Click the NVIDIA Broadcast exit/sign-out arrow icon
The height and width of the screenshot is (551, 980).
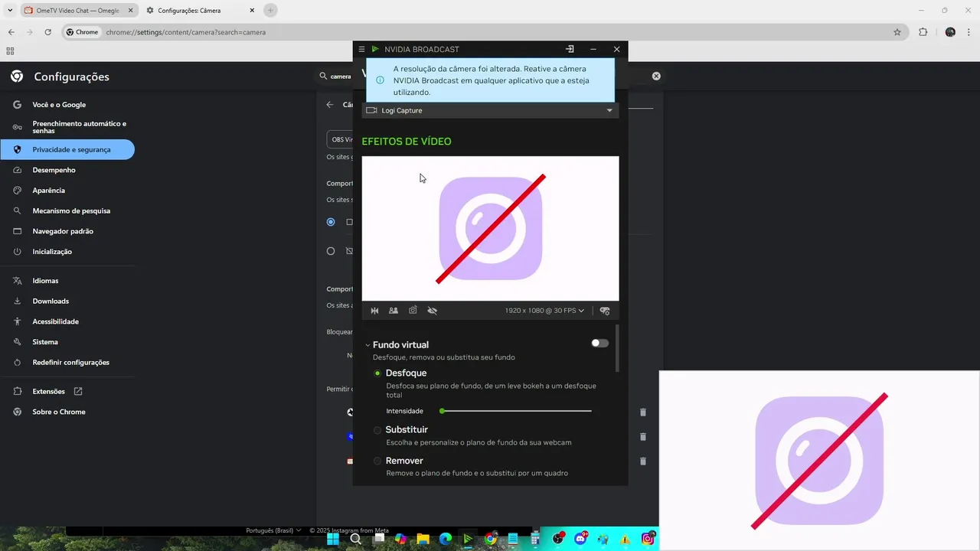pos(570,49)
